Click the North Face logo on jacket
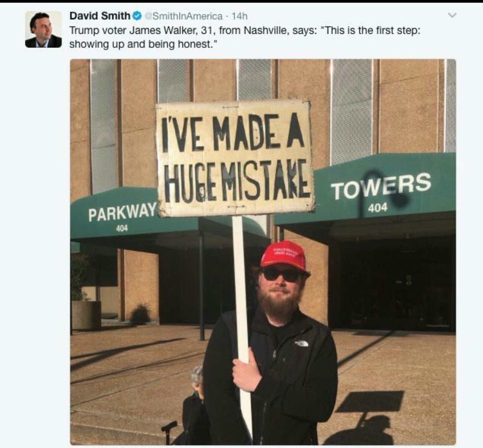 click(301, 343)
